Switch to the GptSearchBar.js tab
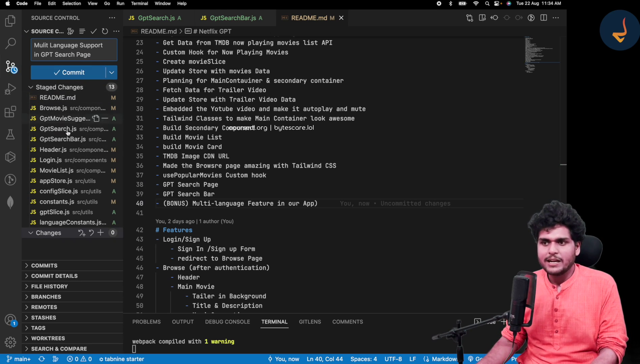 coord(233,18)
